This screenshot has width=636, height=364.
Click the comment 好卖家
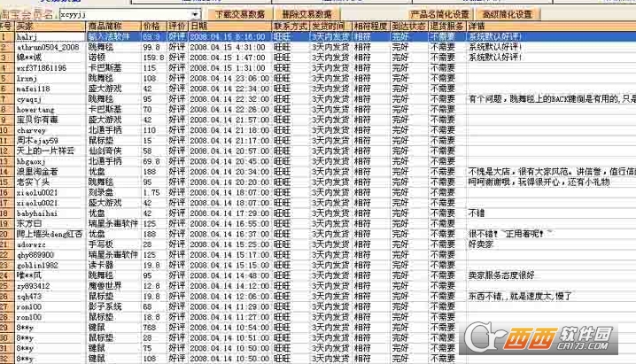click(481, 244)
